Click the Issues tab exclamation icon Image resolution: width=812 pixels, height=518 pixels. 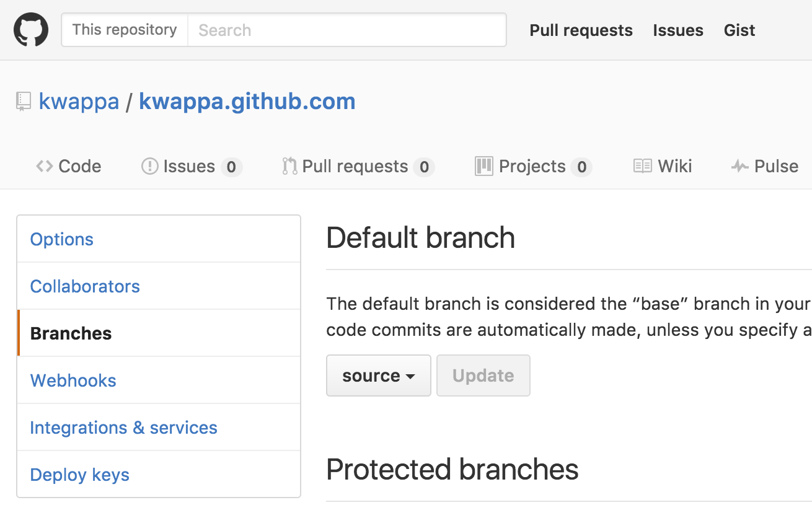pyautogui.click(x=150, y=166)
